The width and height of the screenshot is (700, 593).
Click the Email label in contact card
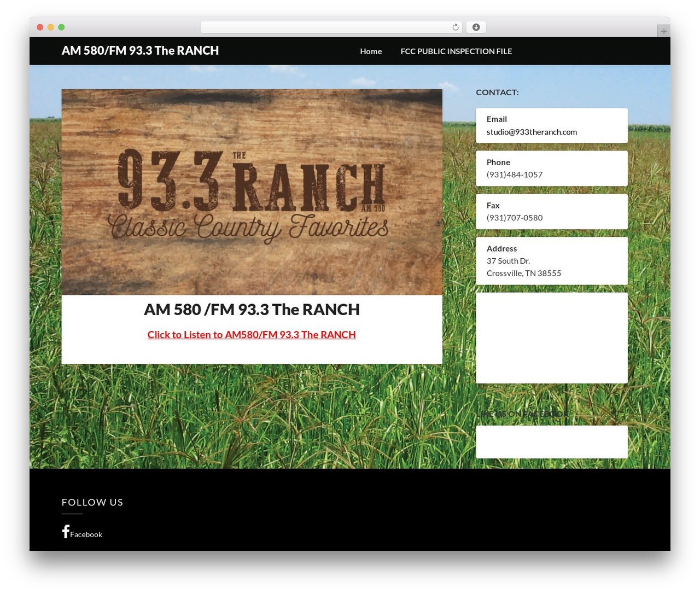tap(497, 119)
